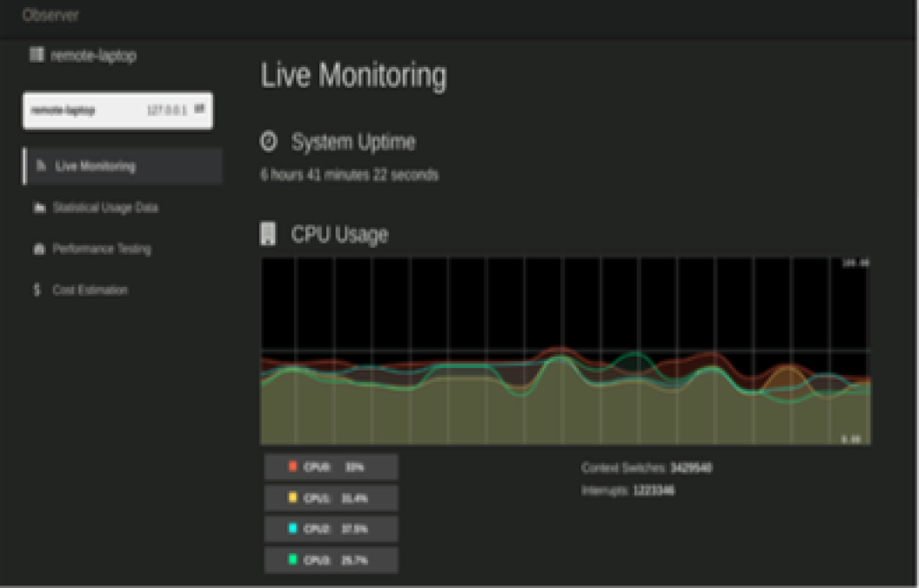Click the cyan CPU2 color swatch
This screenshot has height=588, width=919.
(293, 529)
